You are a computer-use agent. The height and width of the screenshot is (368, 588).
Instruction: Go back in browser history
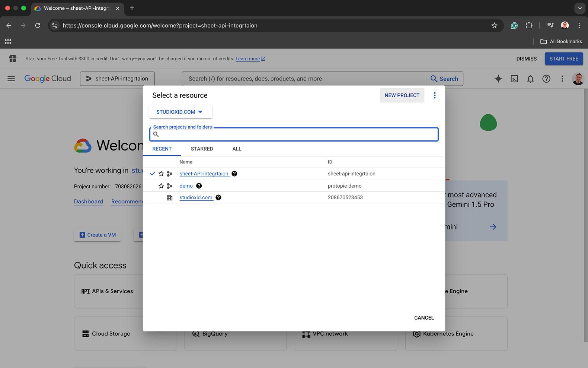click(x=9, y=25)
